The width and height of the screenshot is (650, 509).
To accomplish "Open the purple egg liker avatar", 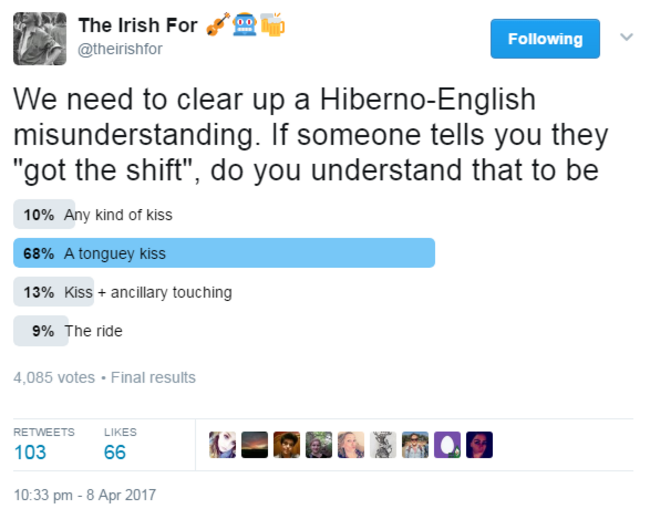I will pyautogui.click(x=447, y=445).
